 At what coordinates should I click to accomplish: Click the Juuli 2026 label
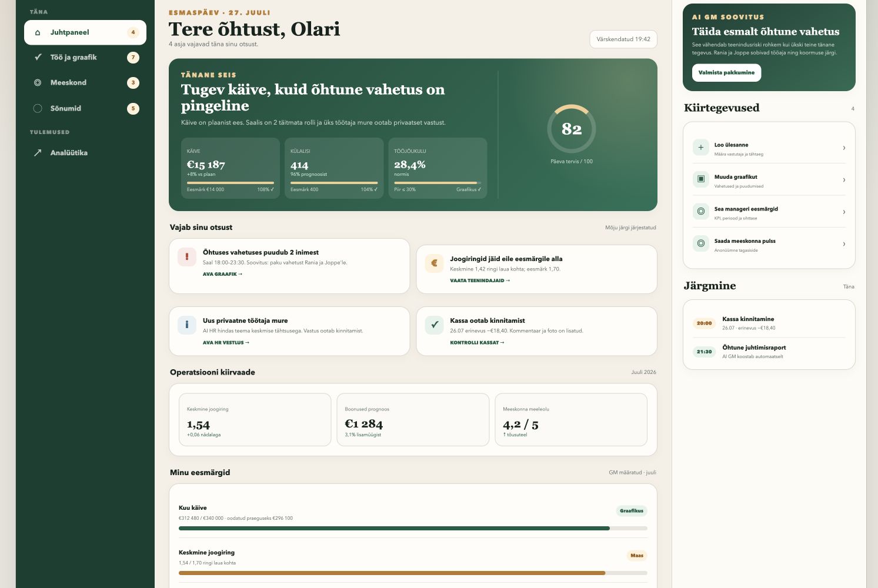tap(643, 372)
